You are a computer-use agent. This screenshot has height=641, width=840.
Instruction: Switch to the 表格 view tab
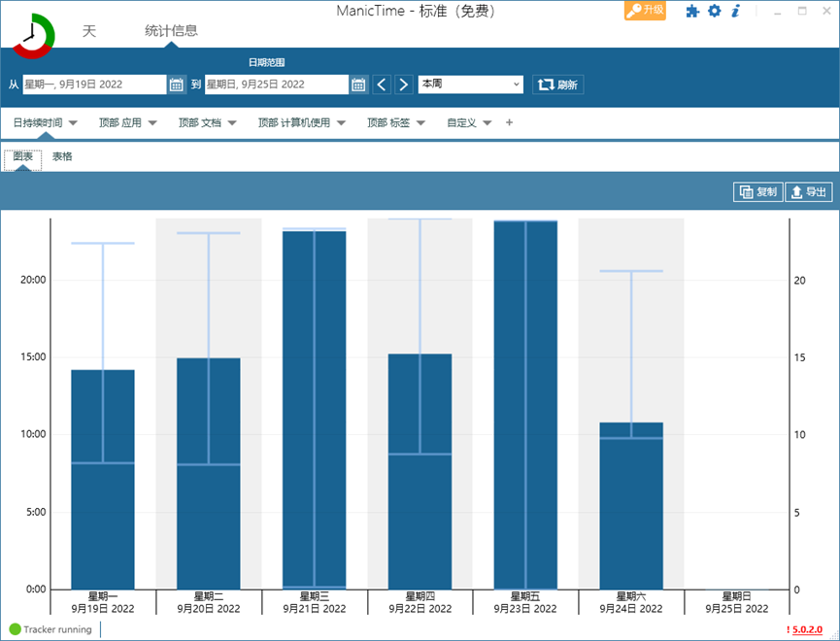coord(62,156)
